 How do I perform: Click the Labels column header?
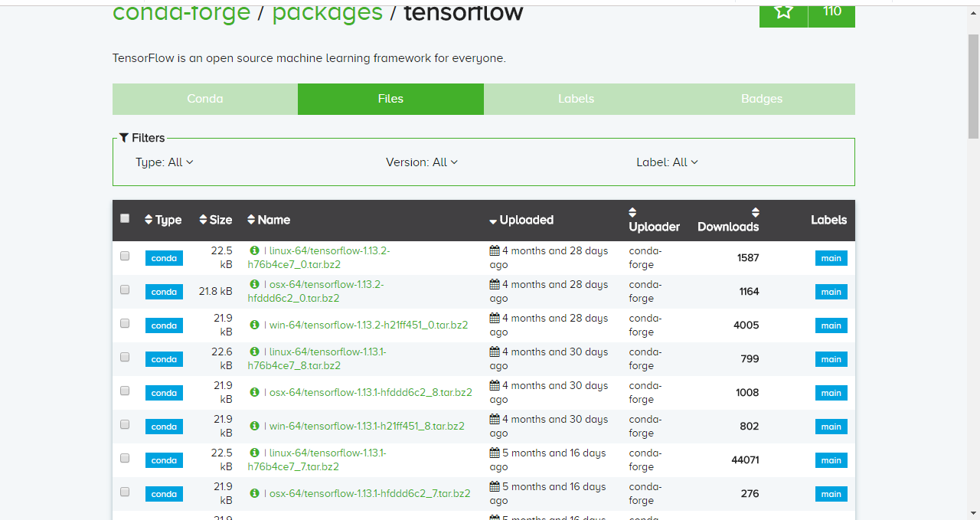click(828, 220)
